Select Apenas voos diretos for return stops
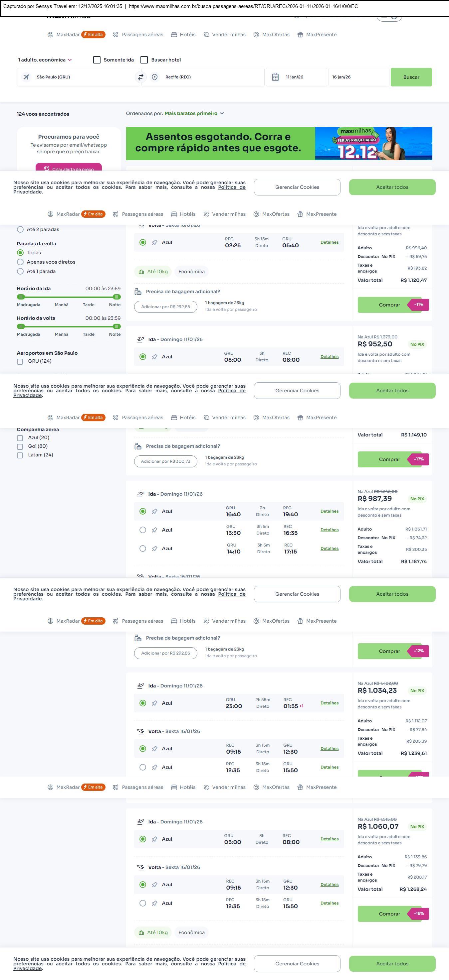The height and width of the screenshot is (980, 449). [21, 262]
